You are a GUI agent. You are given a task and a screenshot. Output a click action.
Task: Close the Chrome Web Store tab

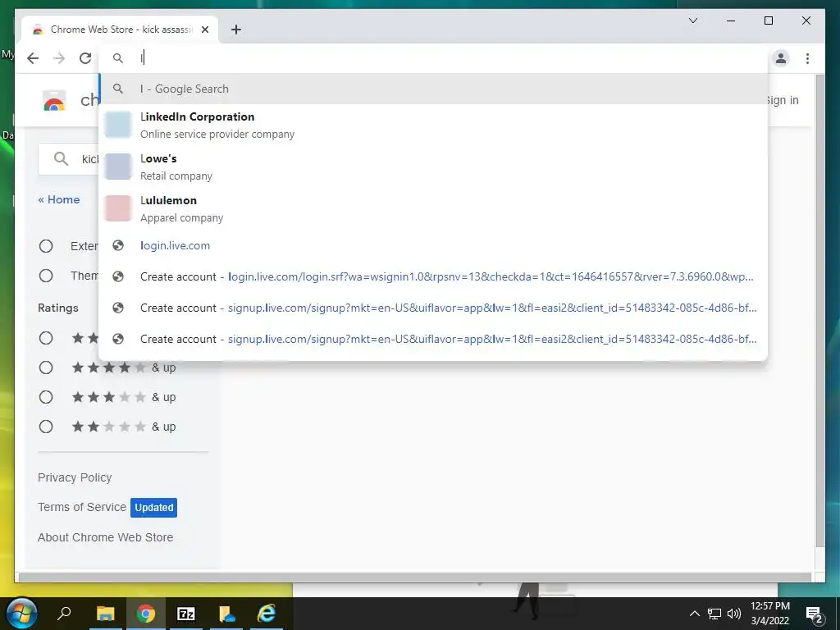[x=204, y=30]
